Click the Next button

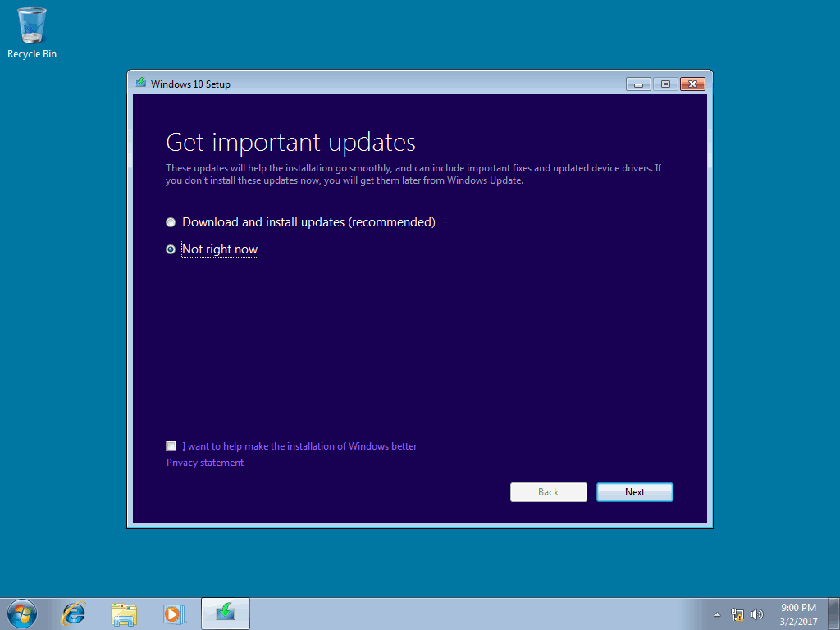635,492
